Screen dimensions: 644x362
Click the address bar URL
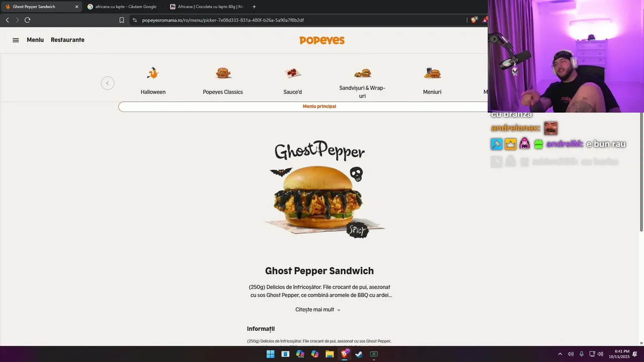click(223, 20)
